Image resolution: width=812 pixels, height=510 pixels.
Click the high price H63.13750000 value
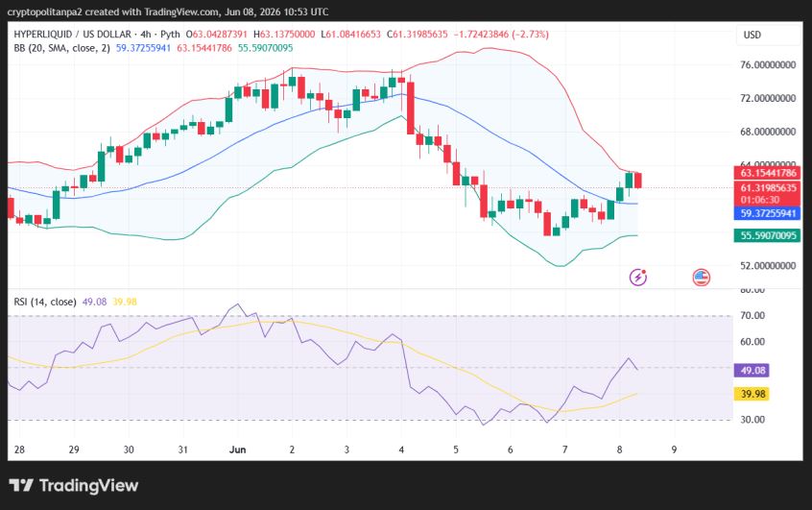pos(284,35)
